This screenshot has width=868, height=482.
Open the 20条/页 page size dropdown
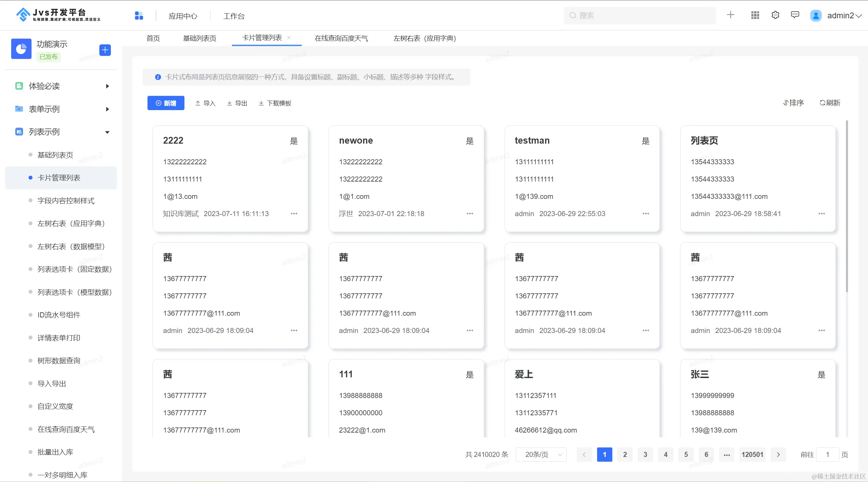tap(541, 455)
